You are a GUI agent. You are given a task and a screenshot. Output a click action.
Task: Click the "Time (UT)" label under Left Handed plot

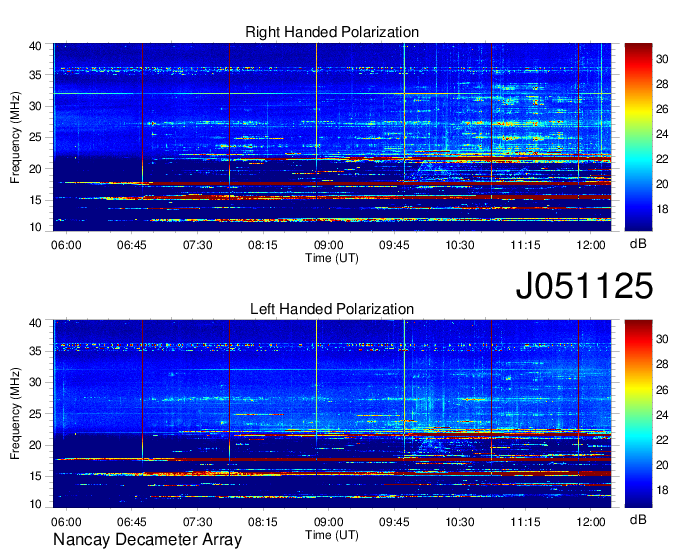pyautogui.click(x=332, y=535)
